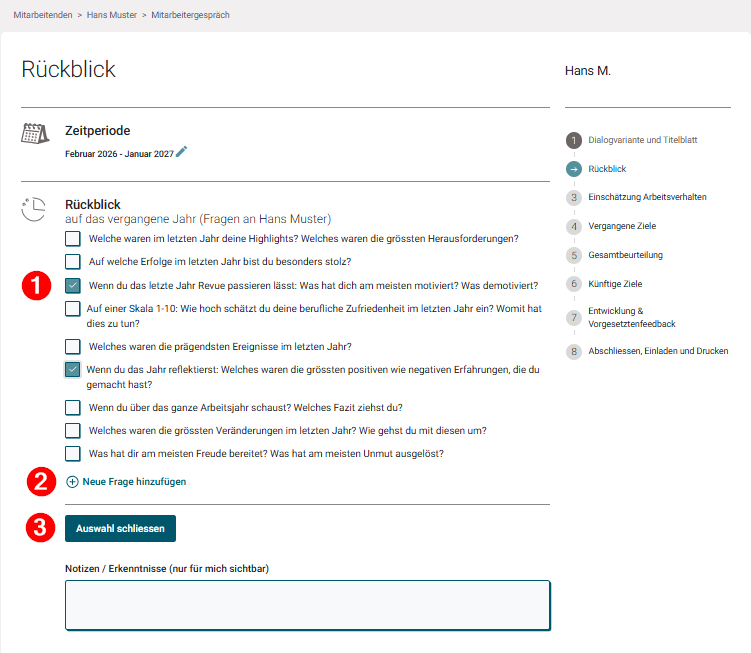Click step 4 circle icon
Screen dimensions: 751x653
[x=574, y=226]
